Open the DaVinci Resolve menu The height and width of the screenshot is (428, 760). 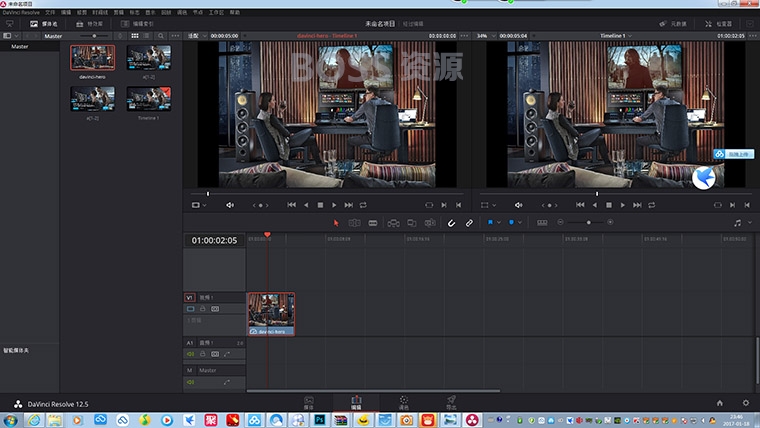point(21,13)
